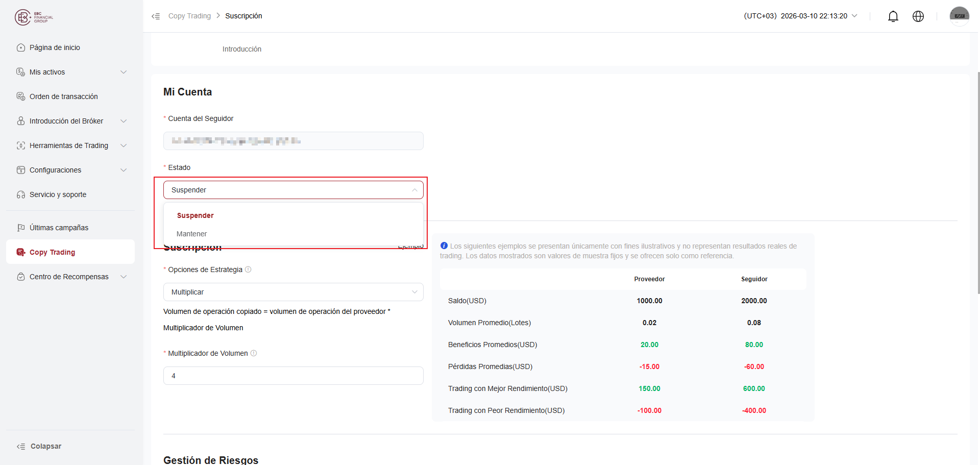980x465 pixels.
Task: Click the Multiplicador de Volumen input
Action: pyautogui.click(x=293, y=376)
